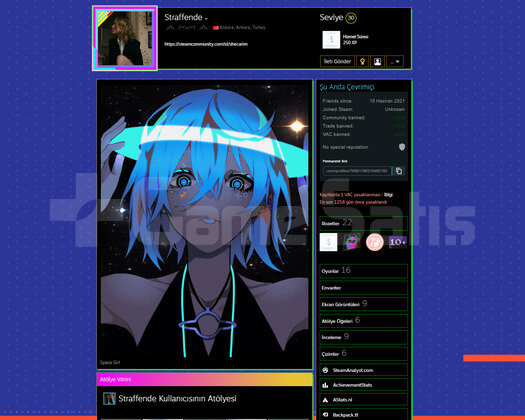The image size is (525, 420).
Task: Click the Backpack.tf icon
Action: 325,415
